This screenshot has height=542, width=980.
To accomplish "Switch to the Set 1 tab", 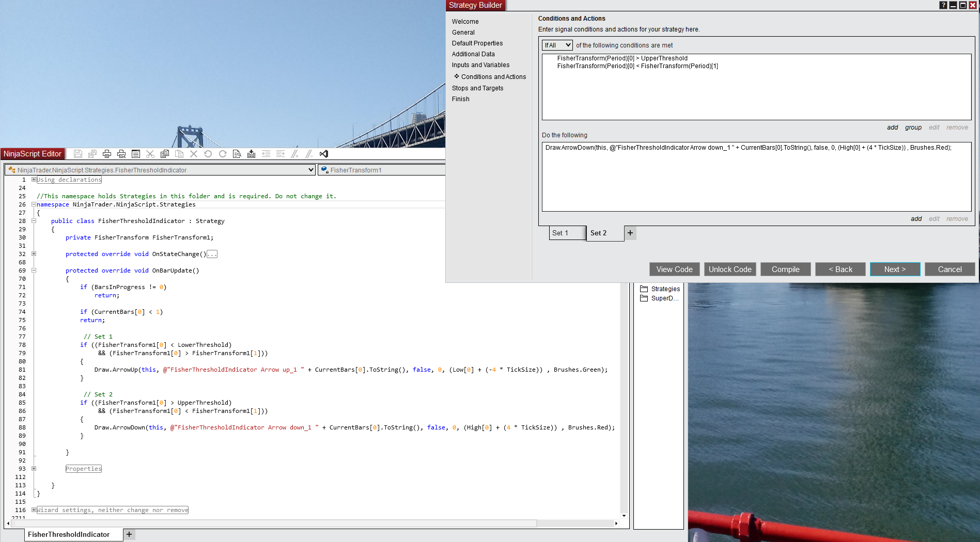I will click(567, 233).
